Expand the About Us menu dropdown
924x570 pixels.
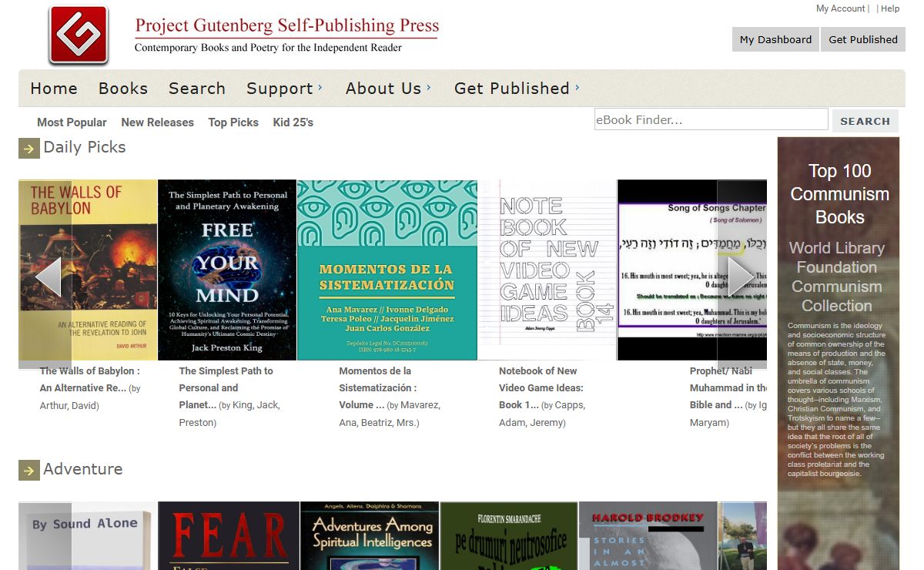tap(389, 89)
